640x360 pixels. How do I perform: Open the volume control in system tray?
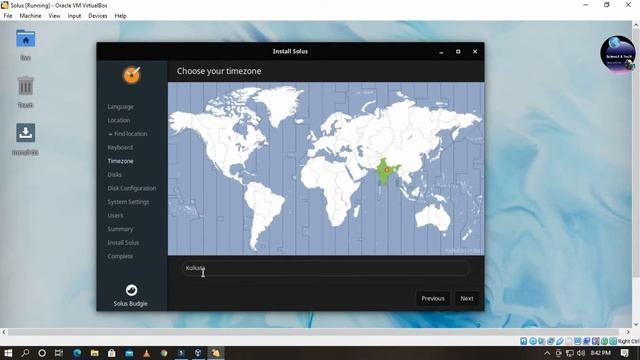pyautogui.click(x=581, y=353)
